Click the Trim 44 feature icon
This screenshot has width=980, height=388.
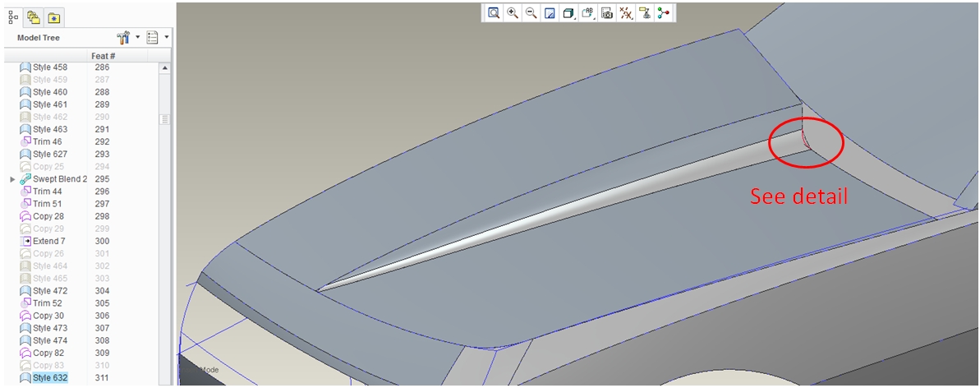[x=25, y=191]
